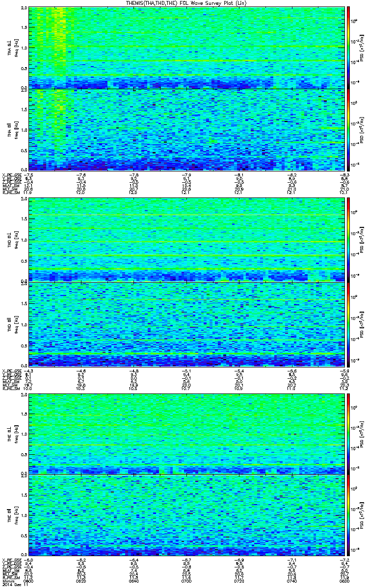Click the 'THD BL freq [Hz]' axis label
Screen dimensions: 368x588
click(12, 240)
